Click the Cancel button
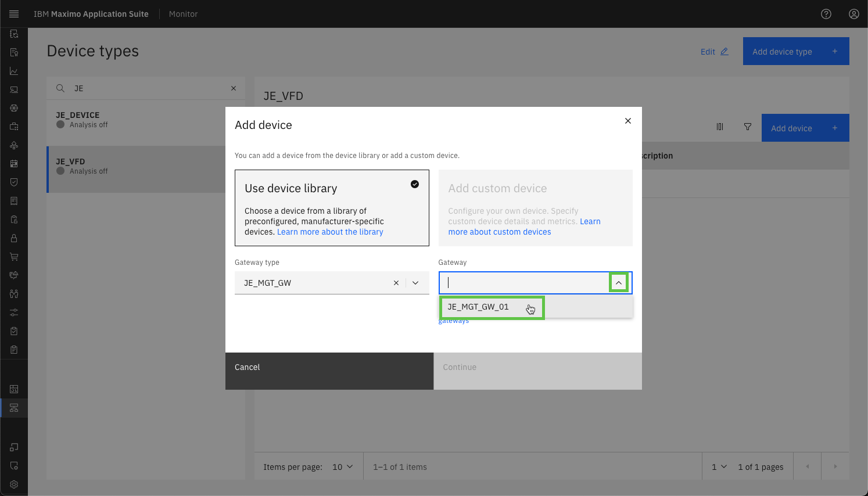Screen dimensions: 868x496 [329, 371]
